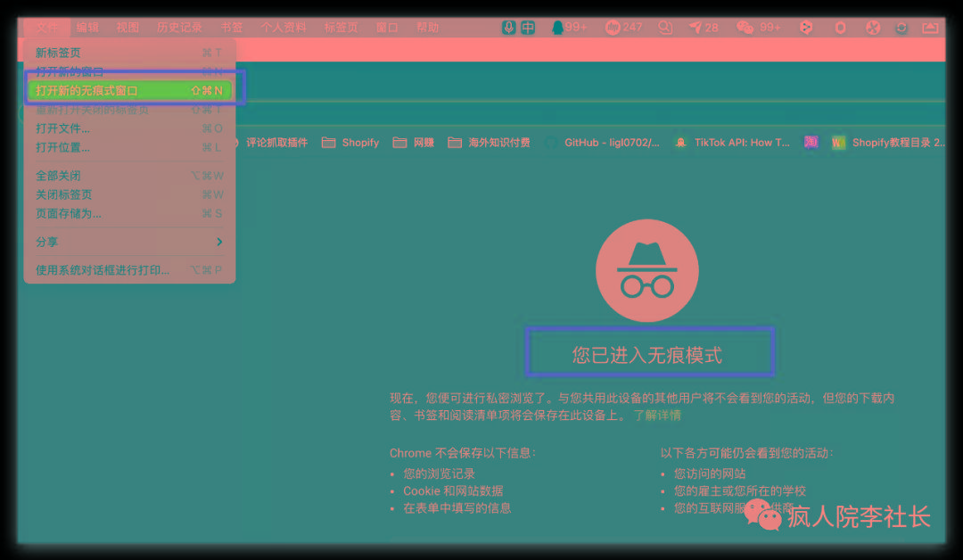Choose 新标签页 from the File menu

coord(58,53)
